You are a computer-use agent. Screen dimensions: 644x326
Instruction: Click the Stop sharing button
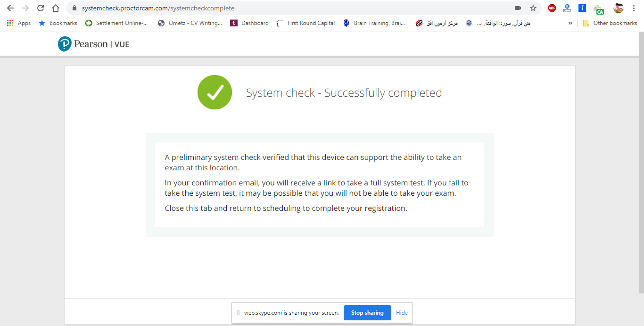[x=367, y=313]
